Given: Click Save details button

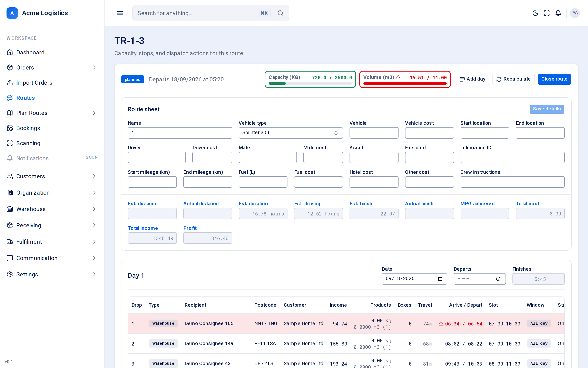Looking at the screenshot, I should tap(547, 109).
